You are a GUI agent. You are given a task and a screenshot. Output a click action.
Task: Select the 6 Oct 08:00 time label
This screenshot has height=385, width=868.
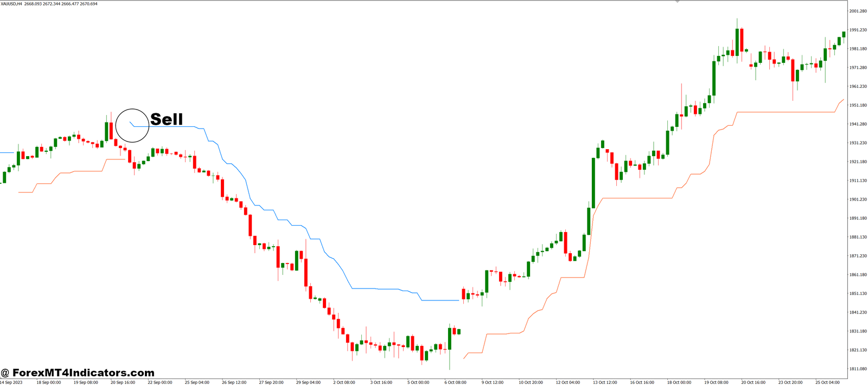tap(455, 382)
